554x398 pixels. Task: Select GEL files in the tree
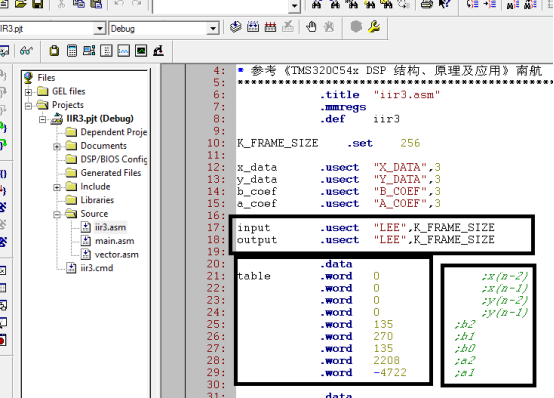click(69, 91)
